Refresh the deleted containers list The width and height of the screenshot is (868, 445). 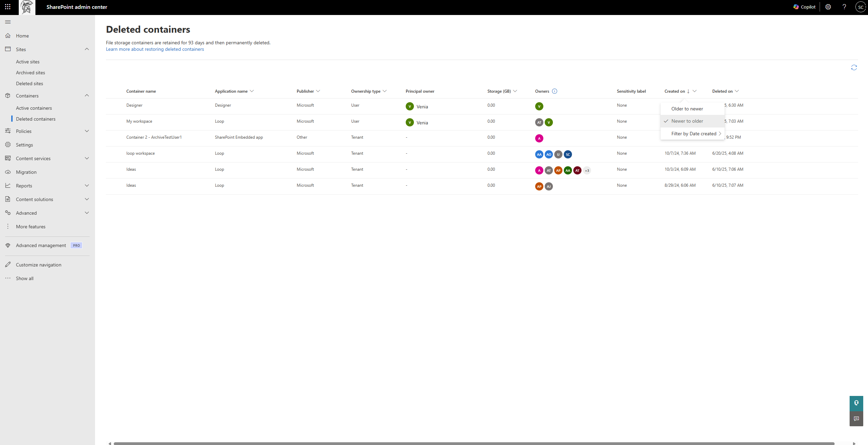pyautogui.click(x=854, y=67)
